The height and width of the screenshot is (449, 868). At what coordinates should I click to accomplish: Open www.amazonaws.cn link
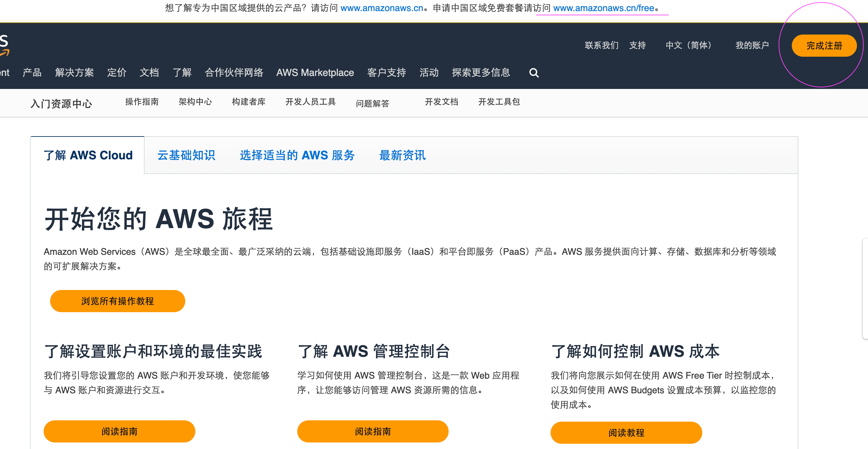(382, 8)
